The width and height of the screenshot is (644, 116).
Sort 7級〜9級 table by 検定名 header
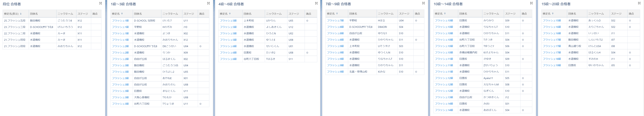(337, 14)
